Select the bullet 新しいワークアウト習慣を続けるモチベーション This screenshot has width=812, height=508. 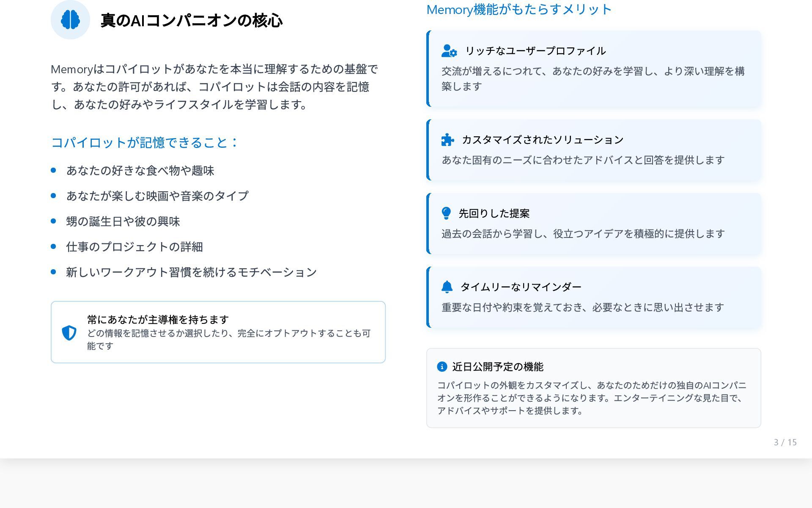(191, 272)
